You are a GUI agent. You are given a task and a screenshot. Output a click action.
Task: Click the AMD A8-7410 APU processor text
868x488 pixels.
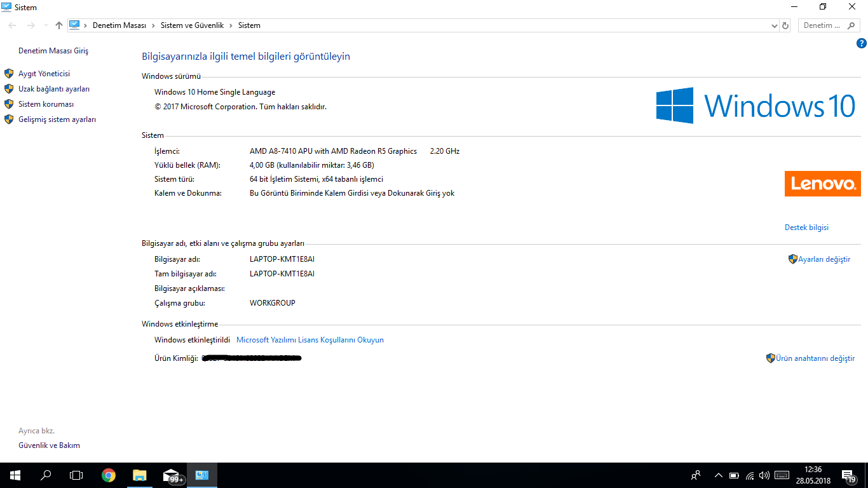(333, 151)
